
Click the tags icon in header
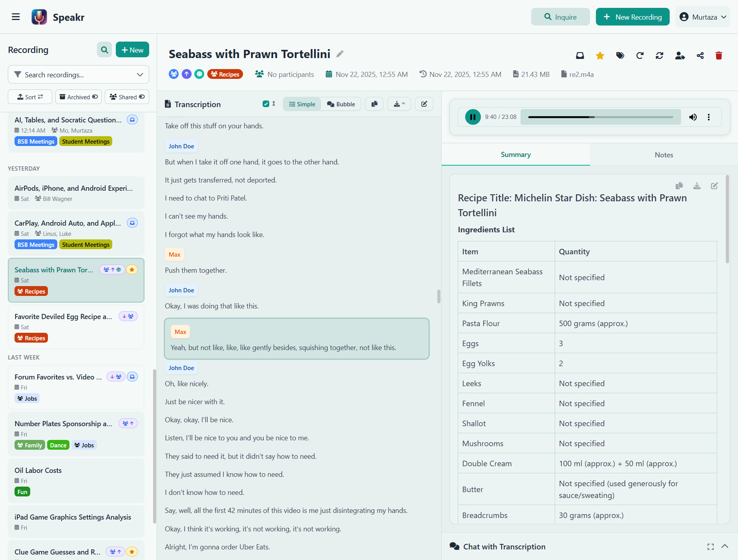pos(620,56)
